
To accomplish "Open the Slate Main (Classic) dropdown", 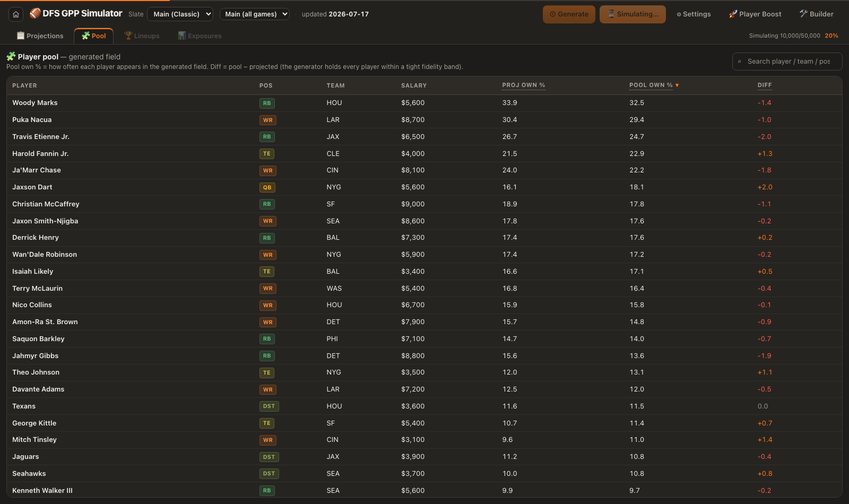I will point(180,14).
